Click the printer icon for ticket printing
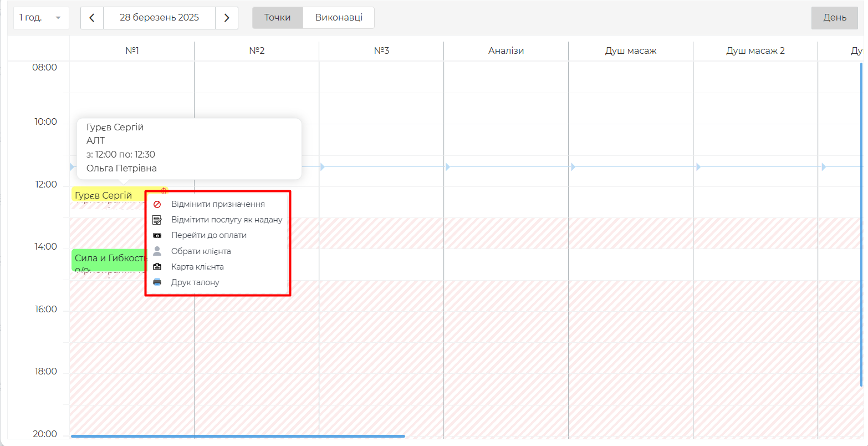 tap(157, 282)
